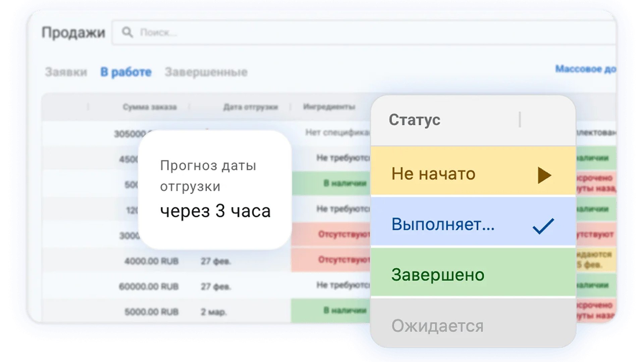Click the 60000.00 RUB order amount
Screen dimensions: 644x362
point(149,287)
